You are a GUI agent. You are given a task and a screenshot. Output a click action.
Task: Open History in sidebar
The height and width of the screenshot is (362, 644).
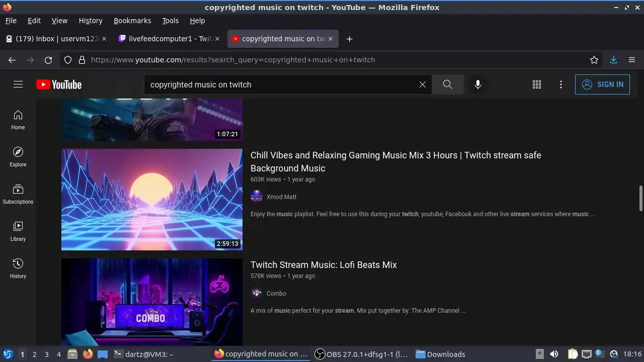pyautogui.click(x=18, y=269)
